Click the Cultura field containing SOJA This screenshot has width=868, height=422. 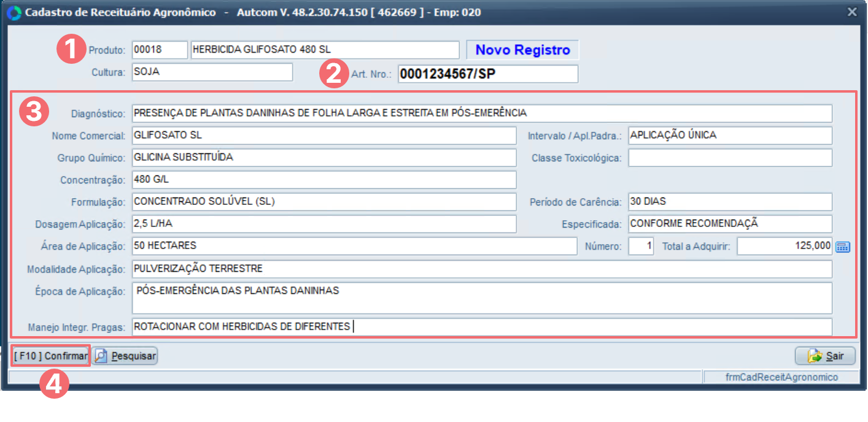212,72
